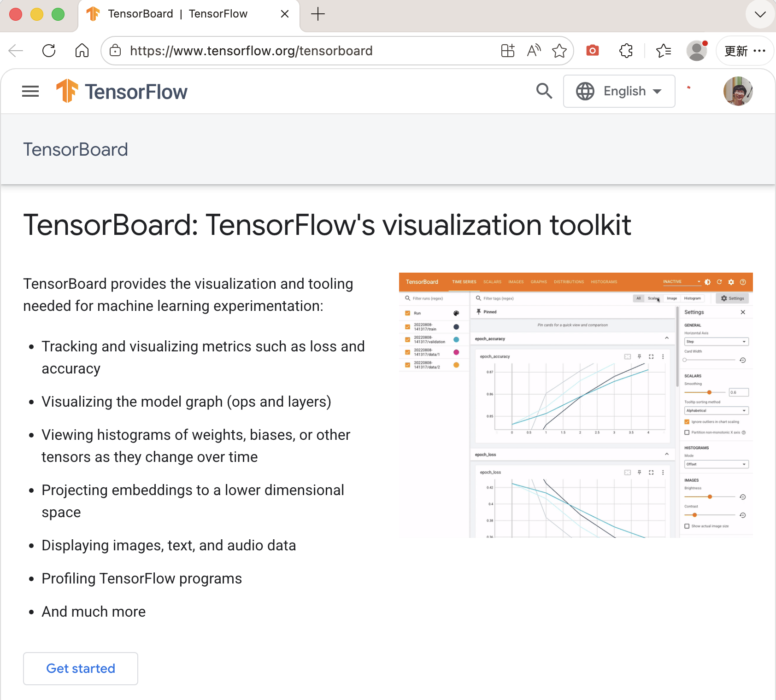The height and width of the screenshot is (700, 776).
Task: Toggle the Run header checkbox
Action: click(x=407, y=313)
